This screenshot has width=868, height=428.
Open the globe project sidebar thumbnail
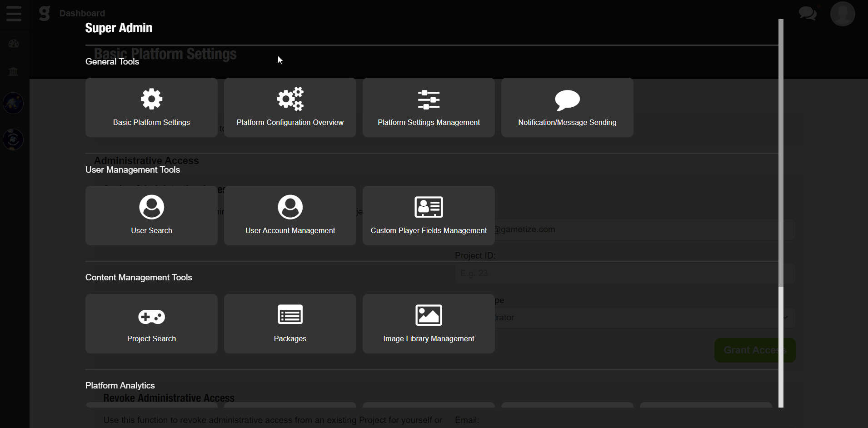13,103
